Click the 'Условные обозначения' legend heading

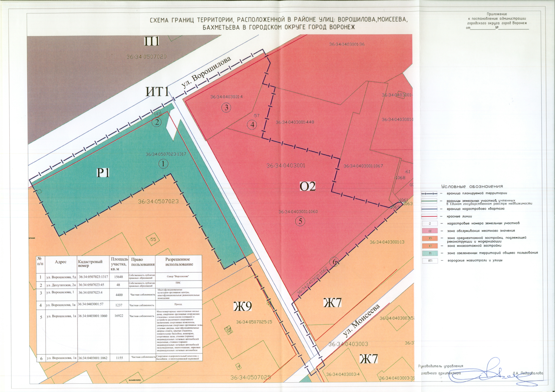click(x=472, y=187)
